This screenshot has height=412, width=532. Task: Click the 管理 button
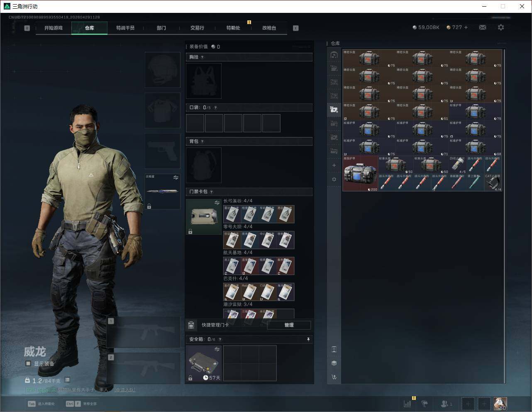[x=289, y=325]
